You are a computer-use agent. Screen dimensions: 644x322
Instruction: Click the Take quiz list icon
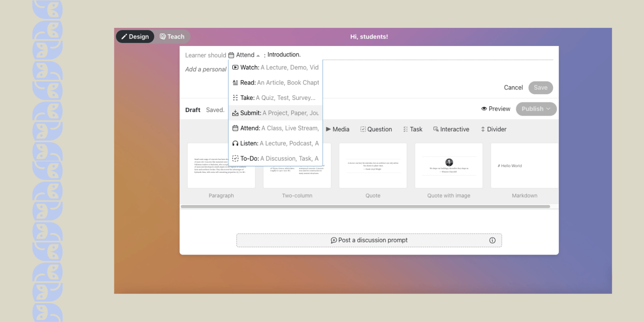pos(235,98)
